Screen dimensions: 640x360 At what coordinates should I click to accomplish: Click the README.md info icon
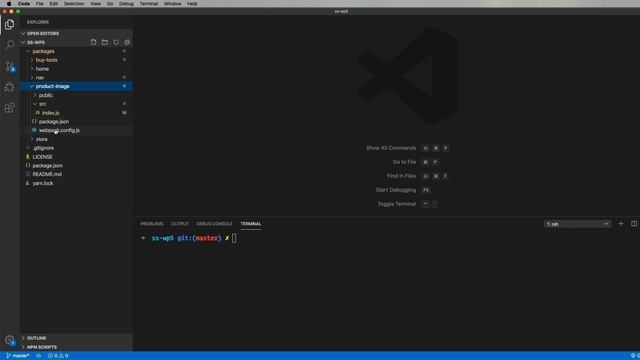(x=28, y=174)
